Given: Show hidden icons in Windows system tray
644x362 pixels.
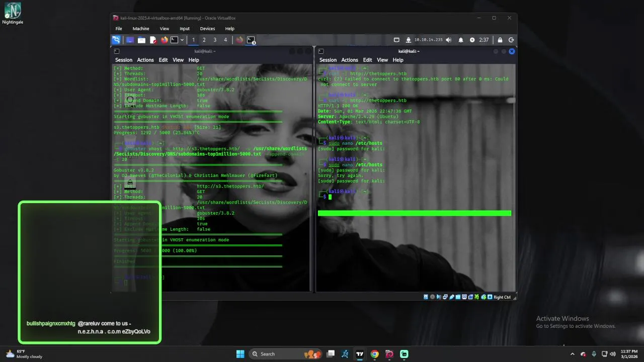Looking at the screenshot, I should [x=573, y=354].
